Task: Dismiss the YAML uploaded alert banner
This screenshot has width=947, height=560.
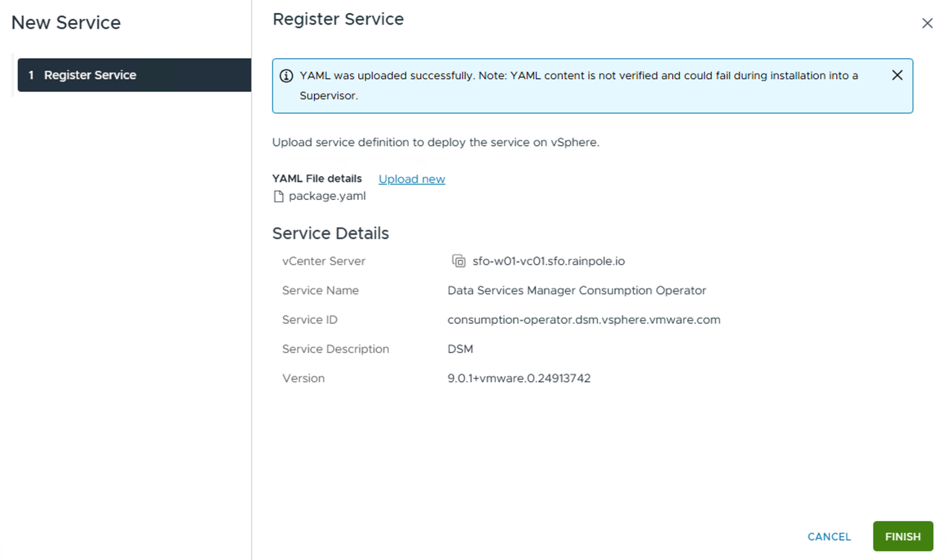Action: 897,75
